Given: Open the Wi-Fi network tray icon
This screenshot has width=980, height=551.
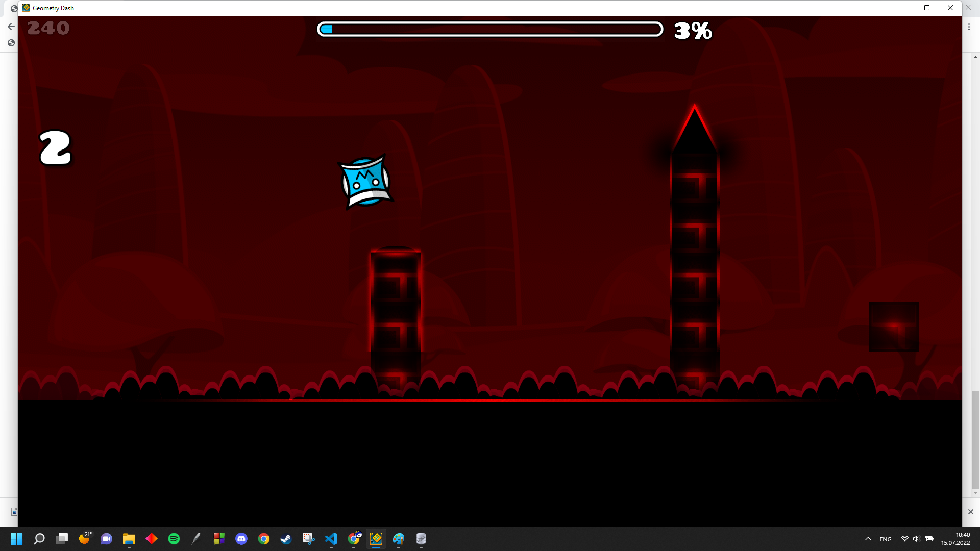Looking at the screenshot, I should click(904, 539).
